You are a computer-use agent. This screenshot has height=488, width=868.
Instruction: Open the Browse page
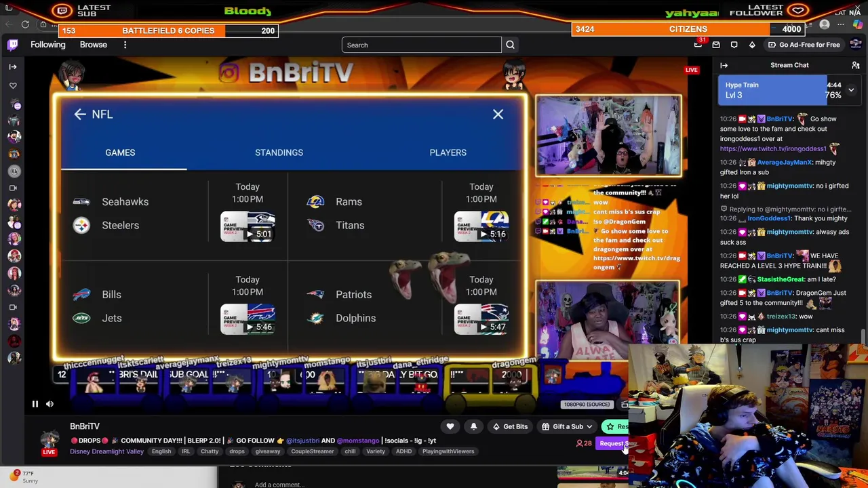(94, 45)
